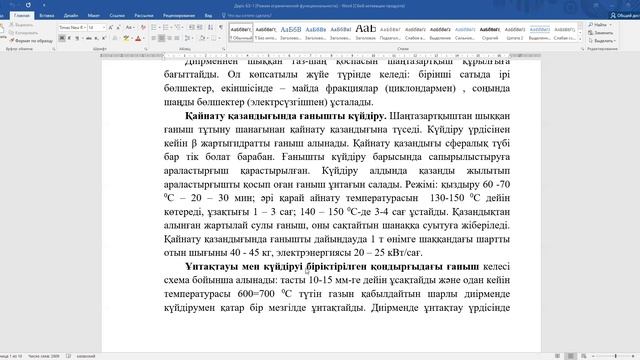Start a bulleted list
The width and height of the screenshot is (640, 360).
(x=154, y=27)
